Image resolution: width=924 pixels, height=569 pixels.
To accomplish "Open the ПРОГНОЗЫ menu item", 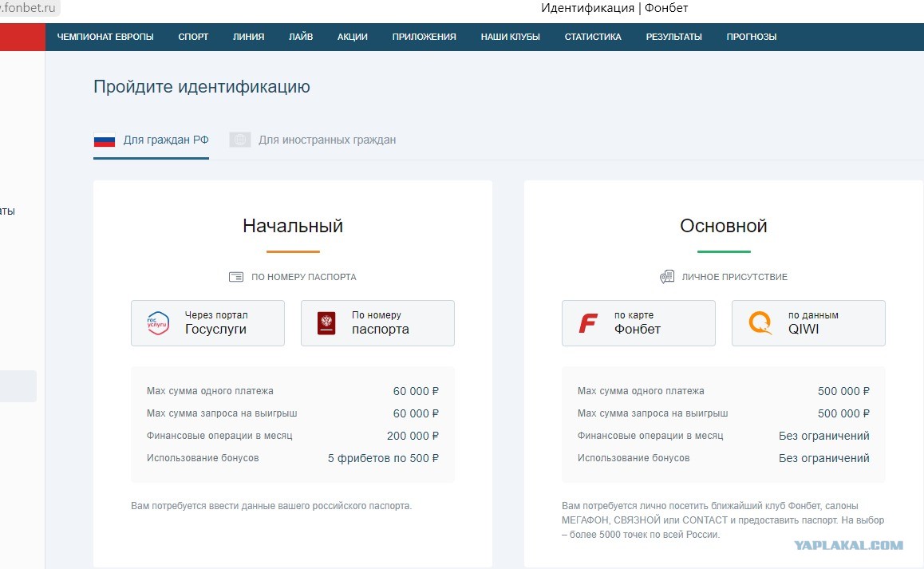I will pyautogui.click(x=752, y=37).
